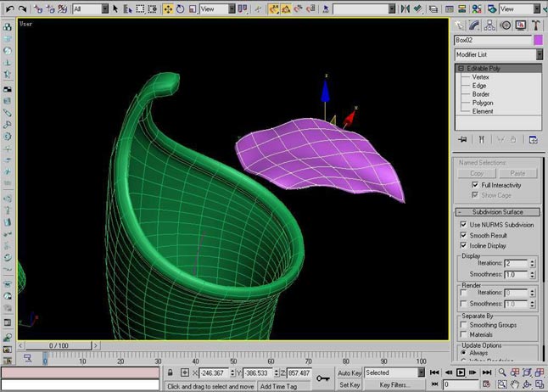Click the 0 / 100 time slider
Viewport: 548px width, 392px height.
[x=59, y=345]
